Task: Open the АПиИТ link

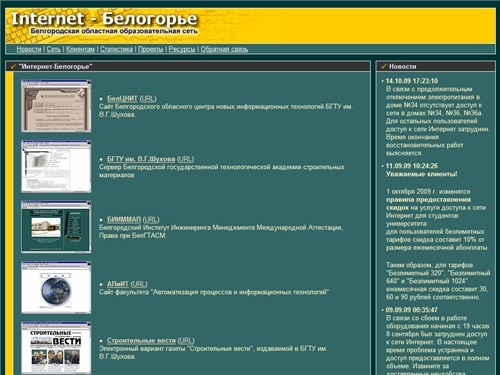Action: pyautogui.click(x=118, y=284)
